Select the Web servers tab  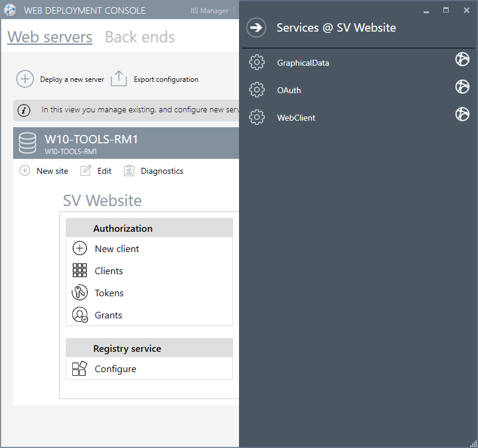[x=50, y=37]
